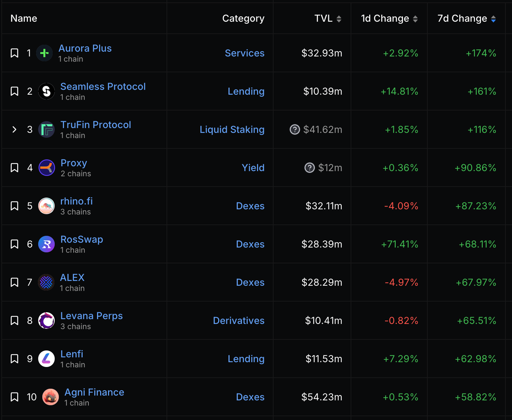512x420 pixels.
Task: Click the +174% 7d change value
Action: [x=481, y=53]
